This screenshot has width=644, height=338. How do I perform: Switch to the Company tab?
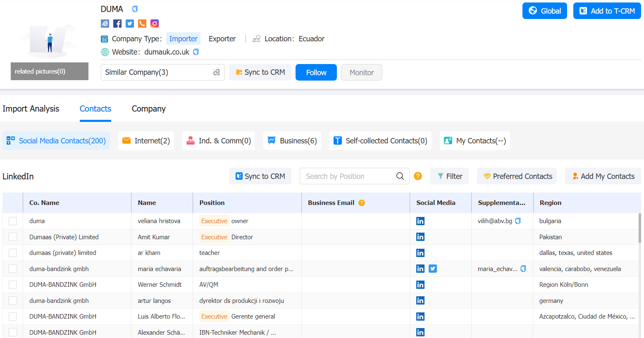[x=149, y=109]
